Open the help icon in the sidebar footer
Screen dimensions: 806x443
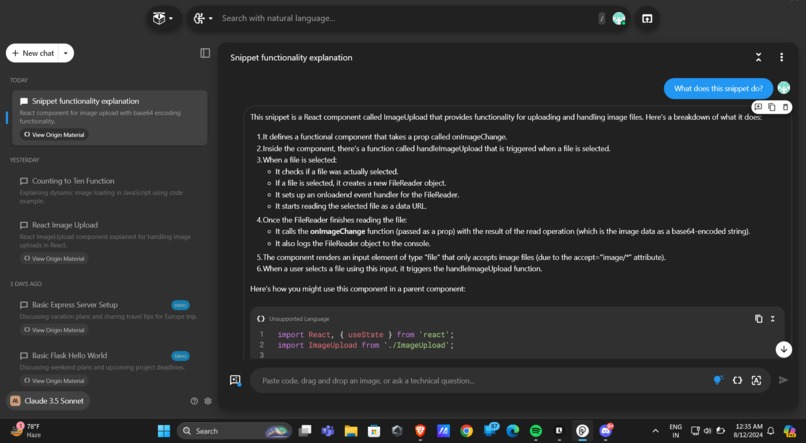(x=194, y=401)
